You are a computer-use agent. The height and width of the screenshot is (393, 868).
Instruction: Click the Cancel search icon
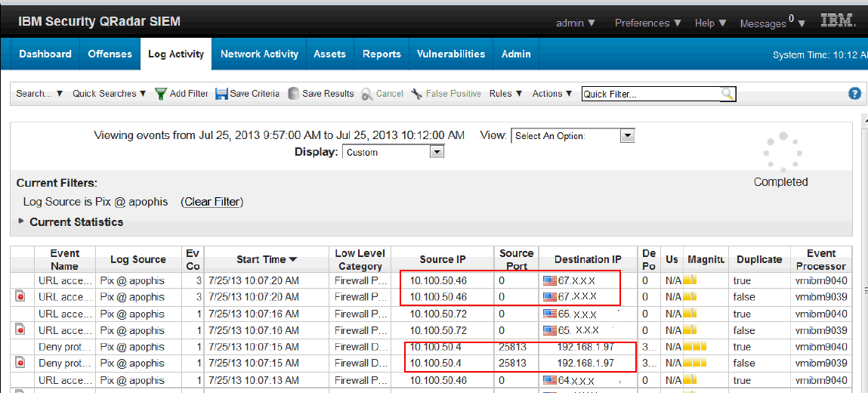pos(366,94)
